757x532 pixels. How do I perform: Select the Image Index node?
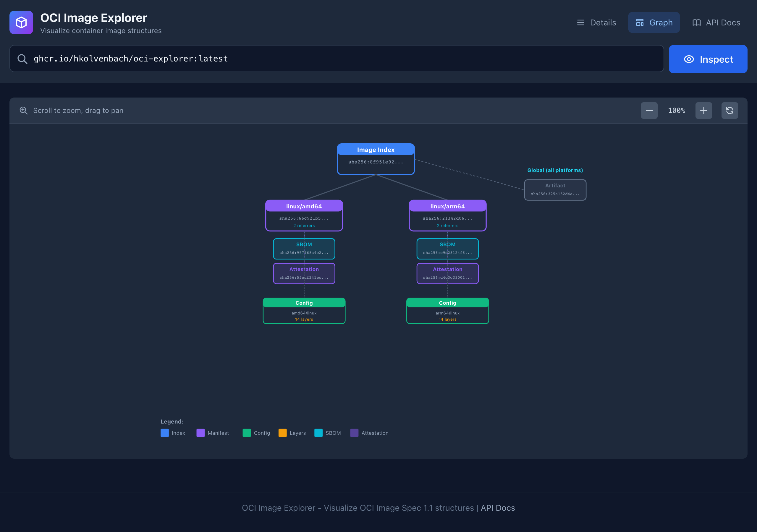tap(376, 159)
